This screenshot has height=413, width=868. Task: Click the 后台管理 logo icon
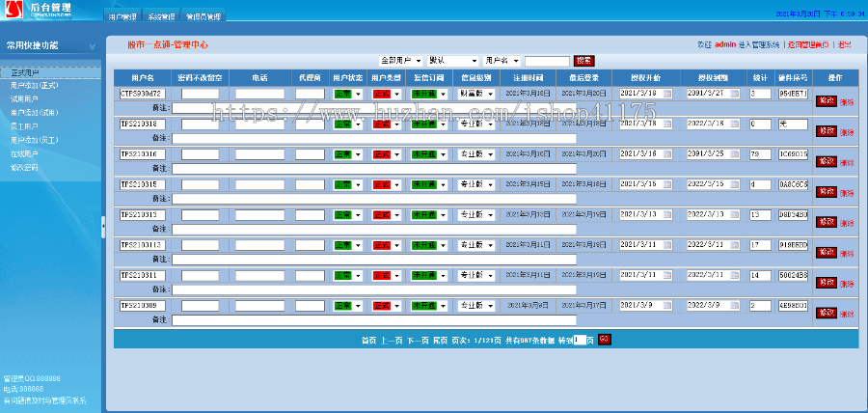11,13
